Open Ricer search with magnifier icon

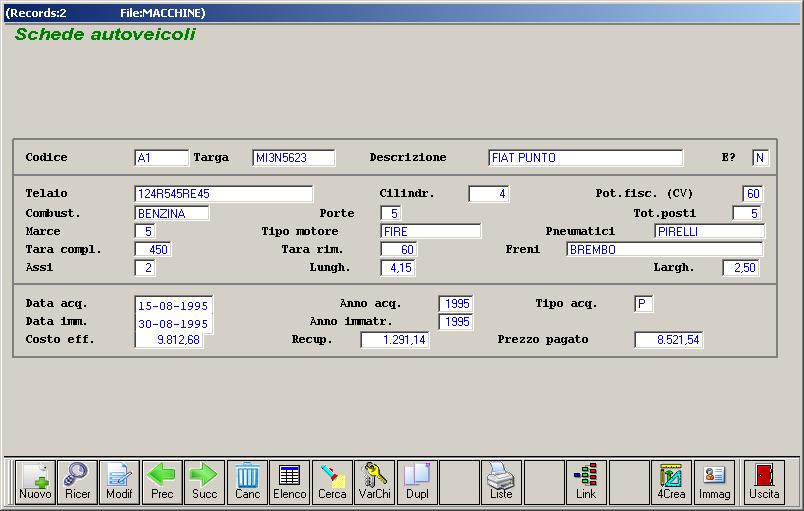click(77, 482)
